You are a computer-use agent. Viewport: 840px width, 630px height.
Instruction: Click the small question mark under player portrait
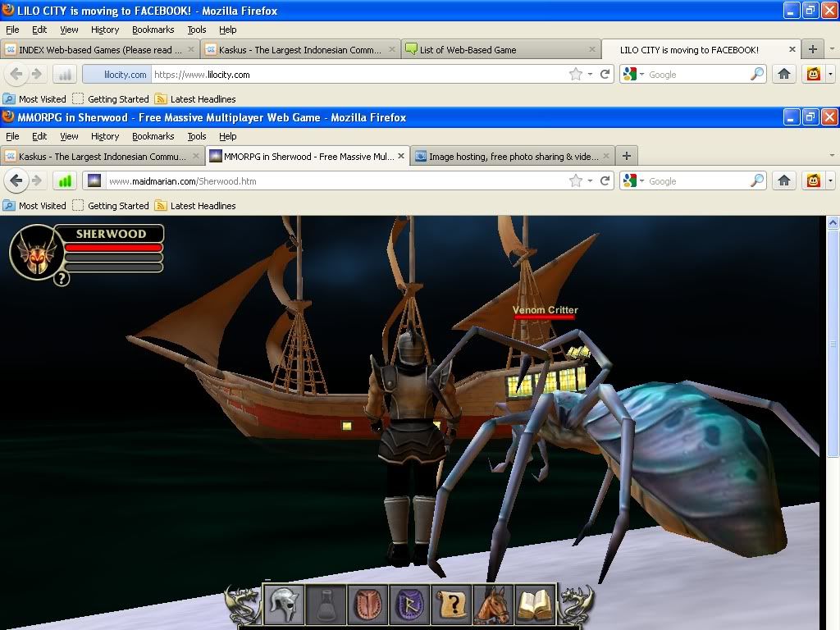click(62, 278)
